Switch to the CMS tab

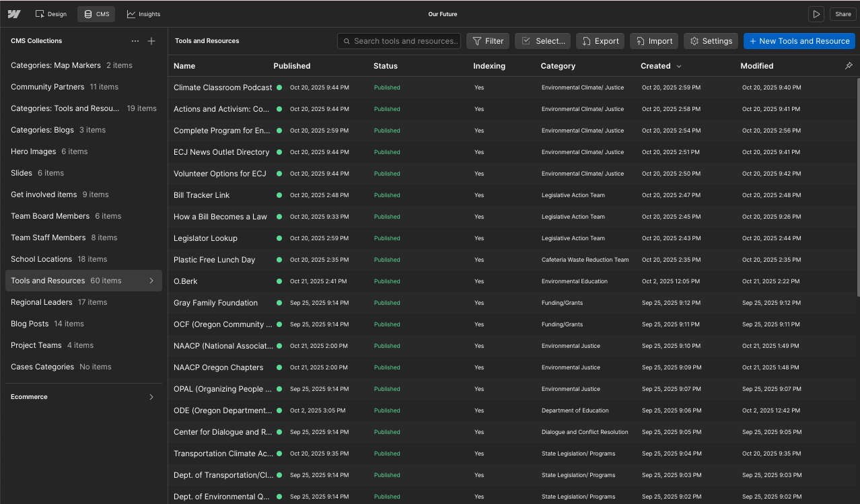pos(96,14)
